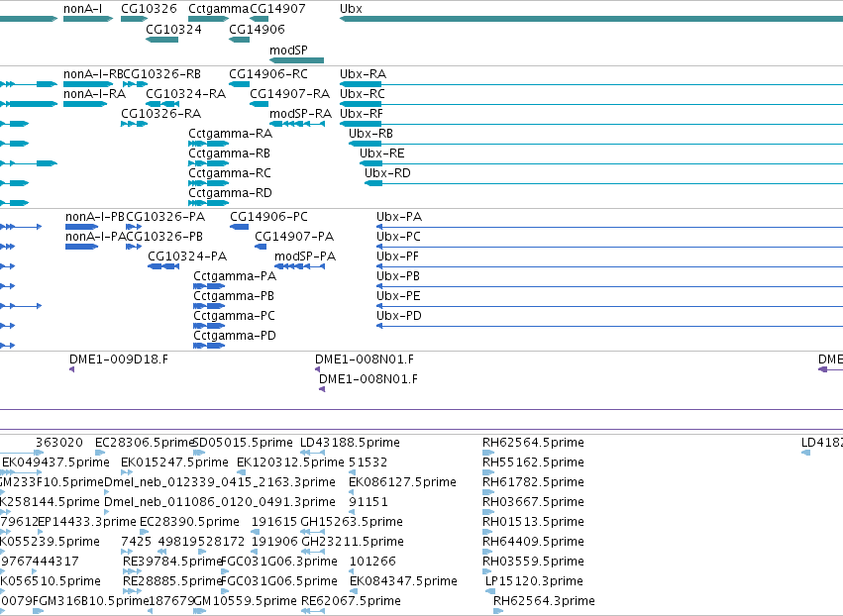
Task: Select EST RH61782.5prime
Action: [533, 482]
